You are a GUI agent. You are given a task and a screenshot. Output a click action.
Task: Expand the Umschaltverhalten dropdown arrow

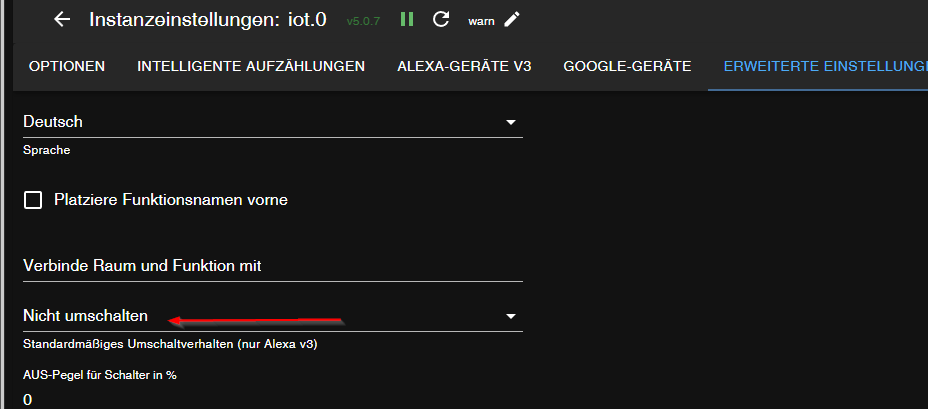511,316
